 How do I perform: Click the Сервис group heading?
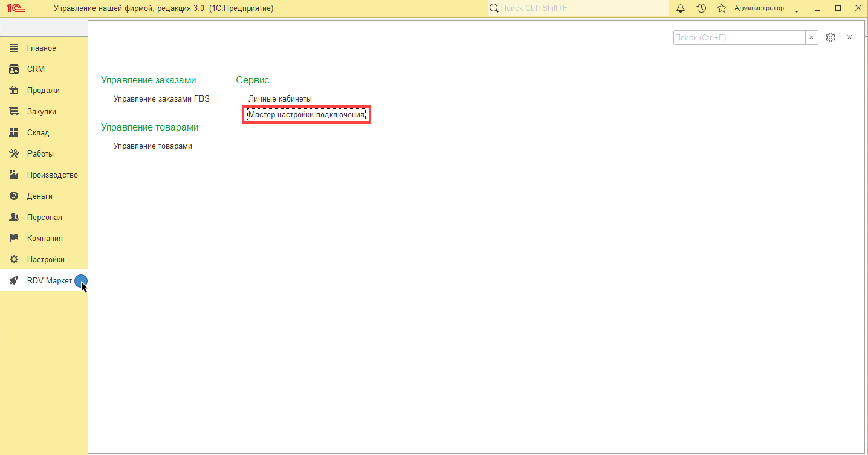[253, 80]
